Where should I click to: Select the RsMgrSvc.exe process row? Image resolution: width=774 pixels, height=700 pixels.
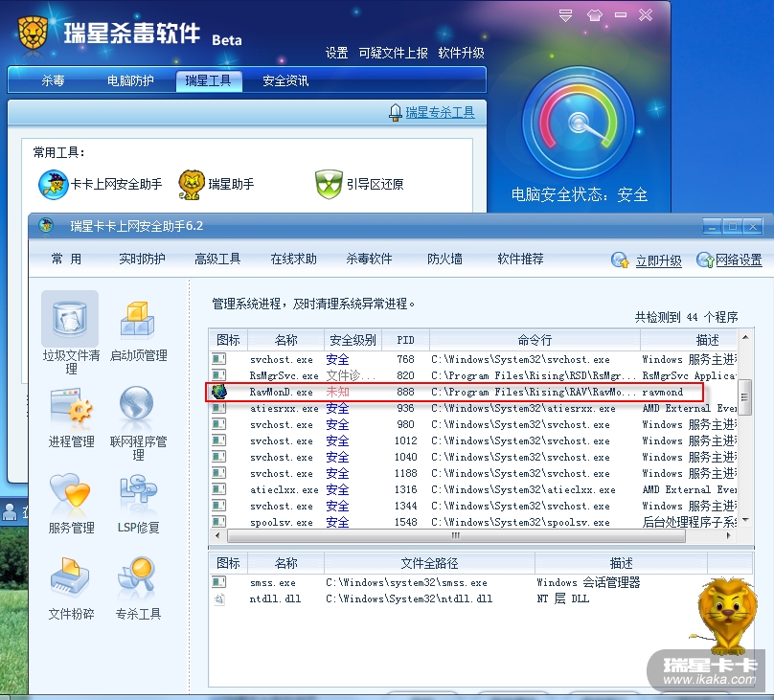click(x=473, y=375)
